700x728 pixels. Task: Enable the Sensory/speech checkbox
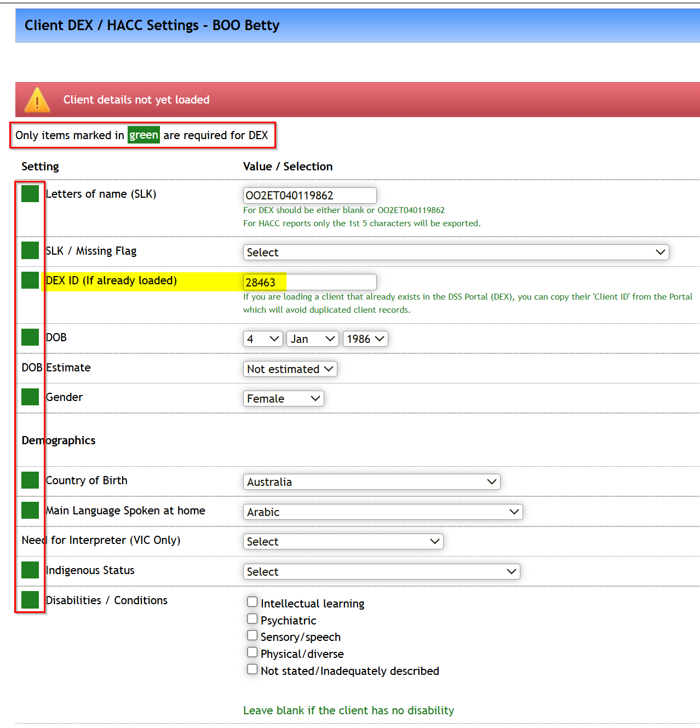252,635
